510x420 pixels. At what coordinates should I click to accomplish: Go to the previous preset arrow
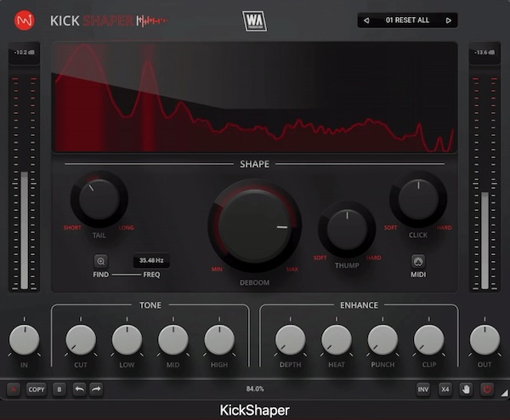pyautogui.click(x=366, y=20)
